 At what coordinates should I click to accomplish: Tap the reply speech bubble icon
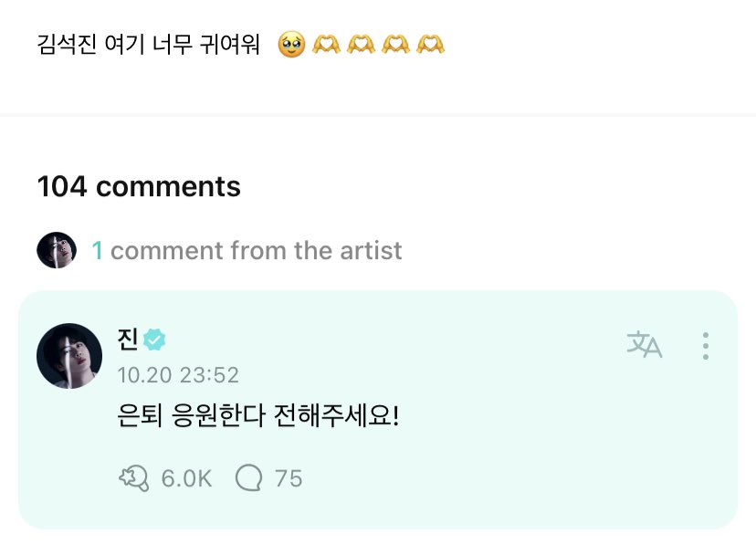tap(248, 477)
